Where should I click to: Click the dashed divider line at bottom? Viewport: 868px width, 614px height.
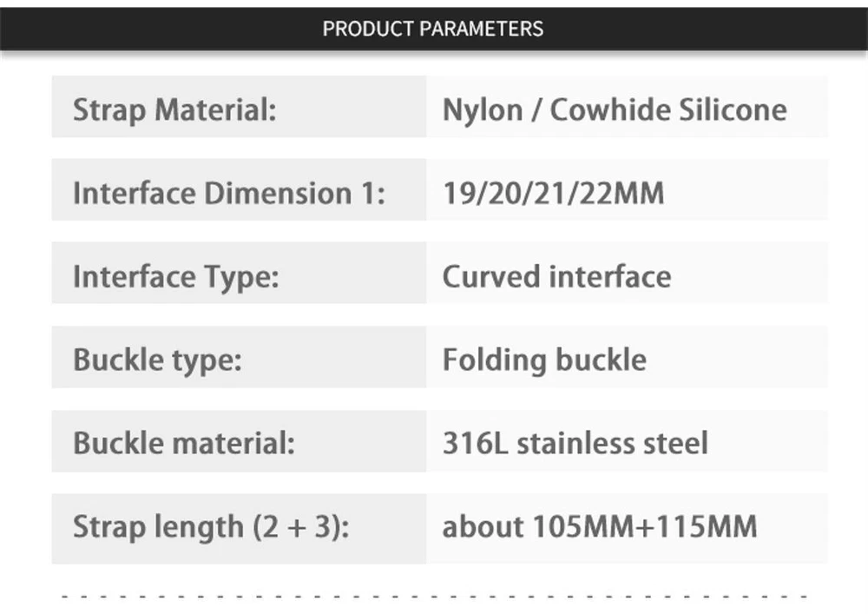pos(434,597)
